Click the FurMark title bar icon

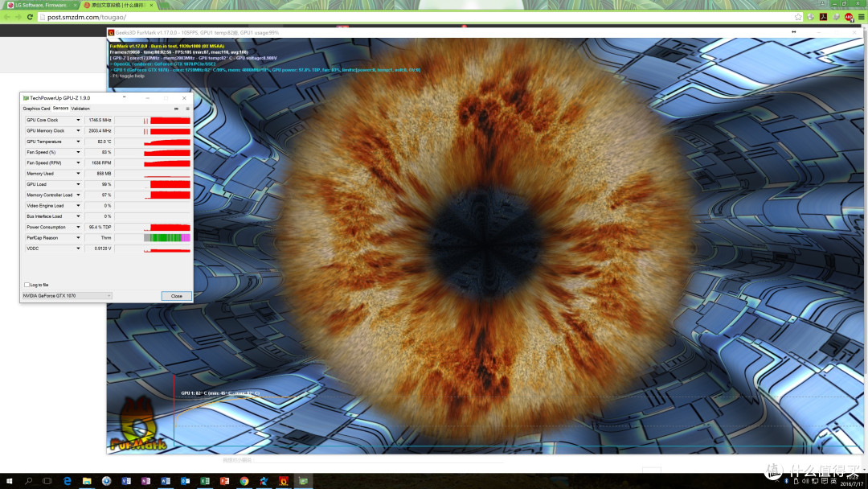click(x=111, y=33)
